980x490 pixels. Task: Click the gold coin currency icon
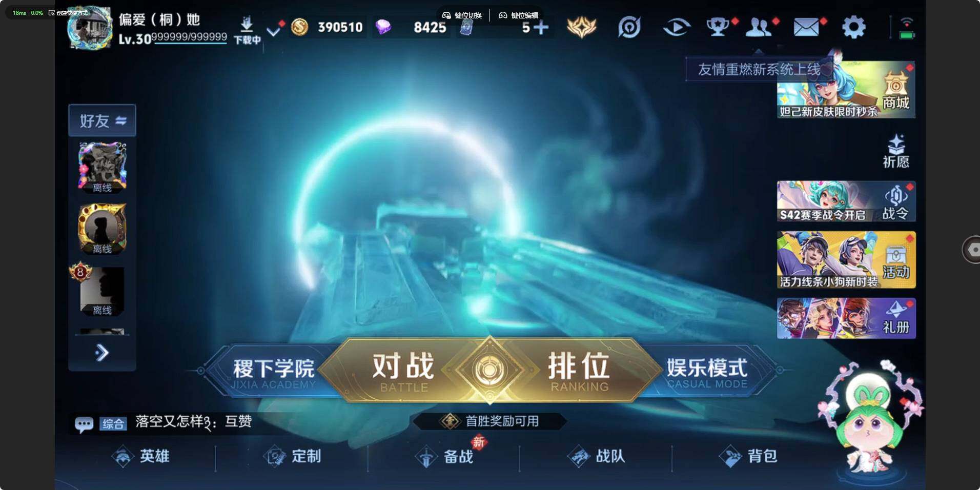click(x=300, y=27)
